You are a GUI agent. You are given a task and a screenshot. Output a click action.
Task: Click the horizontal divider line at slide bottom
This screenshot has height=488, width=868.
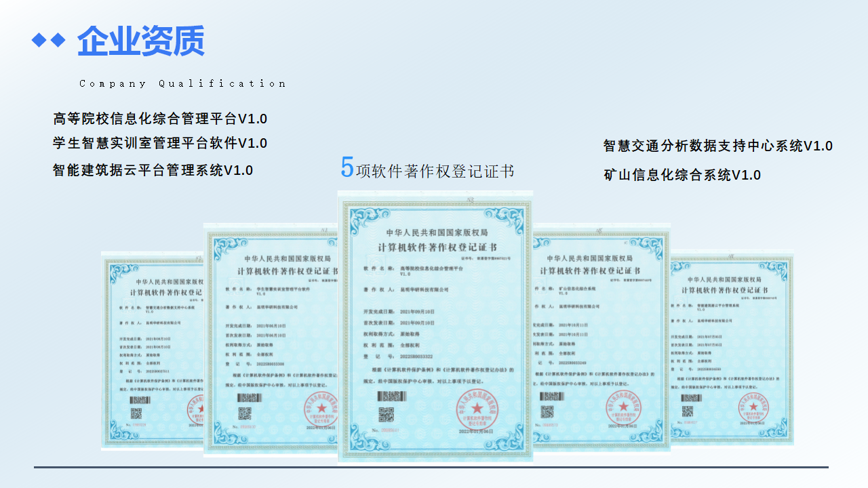[x=431, y=467]
